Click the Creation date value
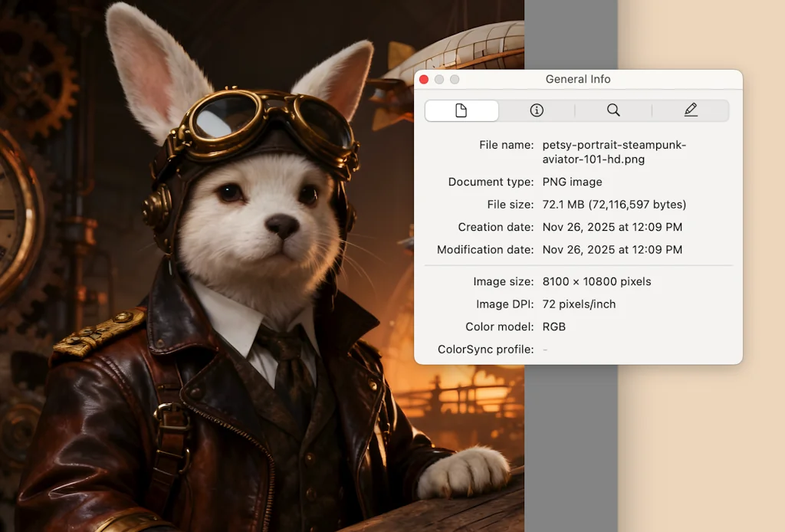The width and height of the screenshot is (785, 532). point(612,227)
